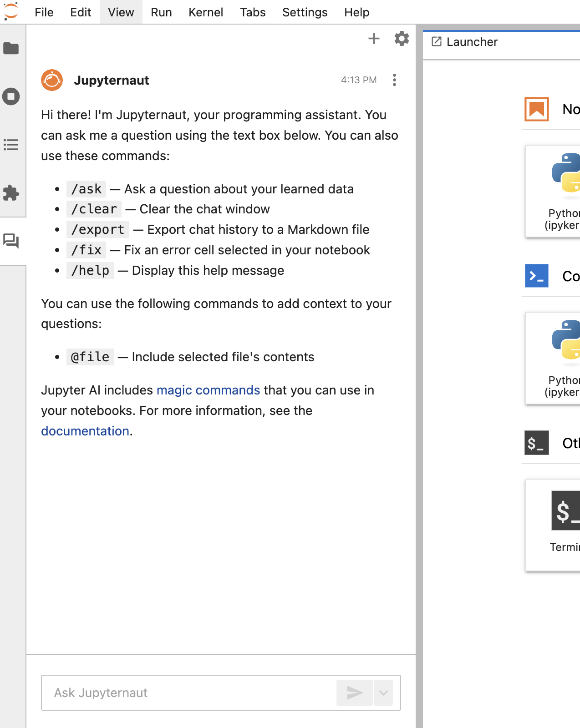This screenshot has height=728, width=580.
Task: Click the /fix command text
Action: point(86,250)
